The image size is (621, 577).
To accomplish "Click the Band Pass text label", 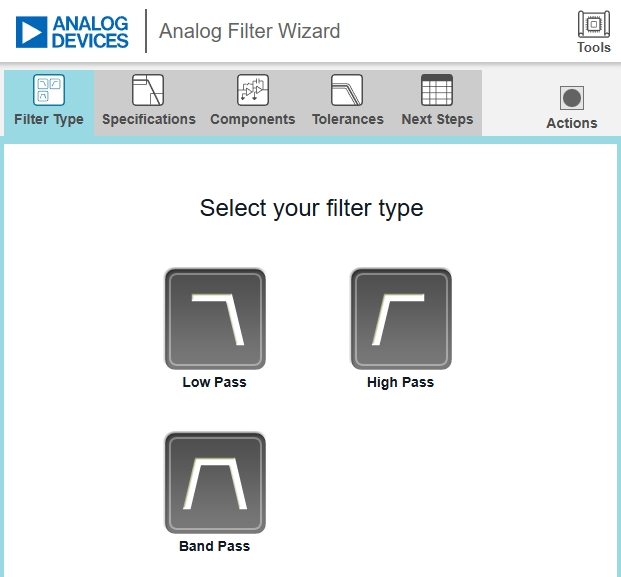I will [214, 546].
